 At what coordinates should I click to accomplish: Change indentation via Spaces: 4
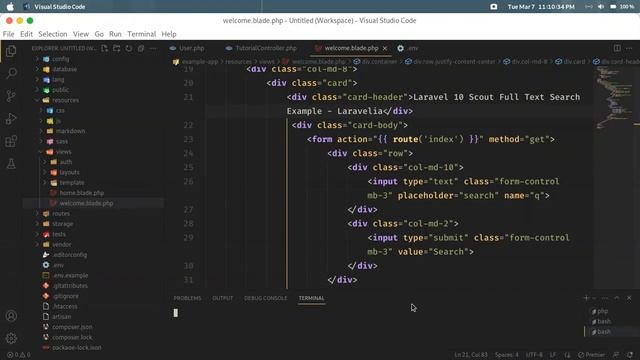pos(507,355)
